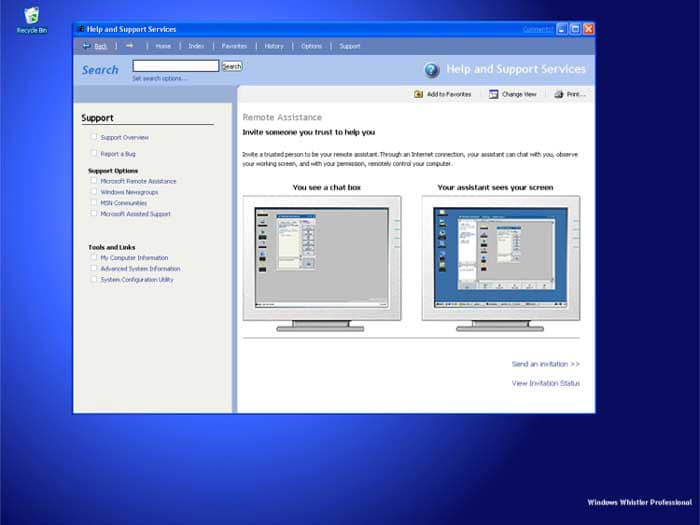Click the Support Options heading
This screenshot has height=525, width=700.
point(113,171)
